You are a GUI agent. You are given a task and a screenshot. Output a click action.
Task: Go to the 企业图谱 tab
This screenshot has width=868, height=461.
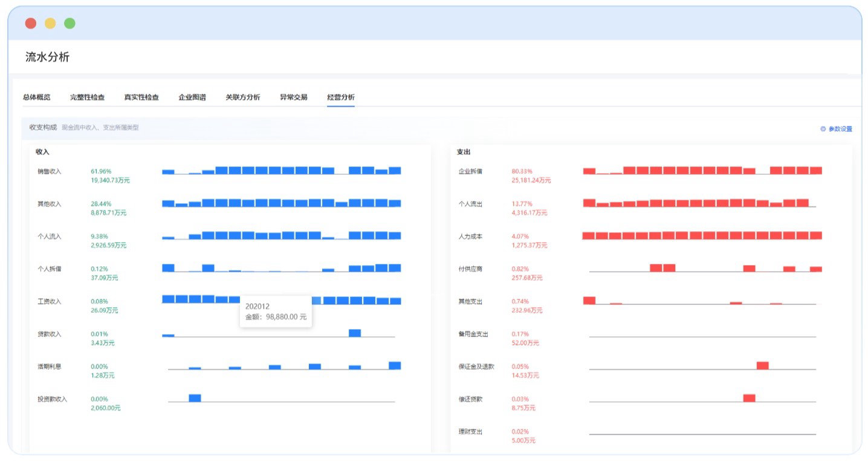[192, 97]
